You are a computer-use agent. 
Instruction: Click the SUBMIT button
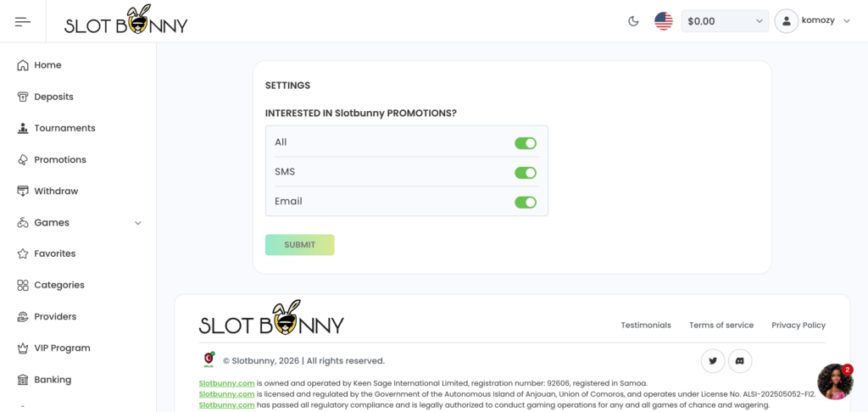299,245
